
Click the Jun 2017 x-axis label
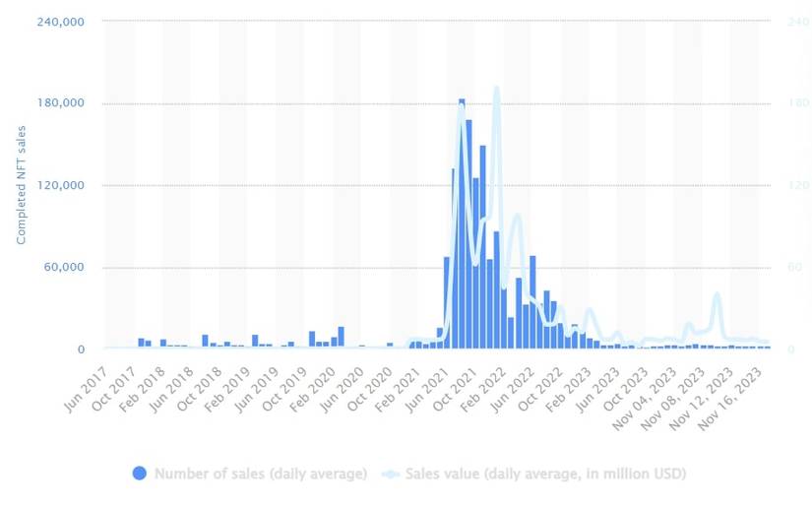[x=86, y=390]
